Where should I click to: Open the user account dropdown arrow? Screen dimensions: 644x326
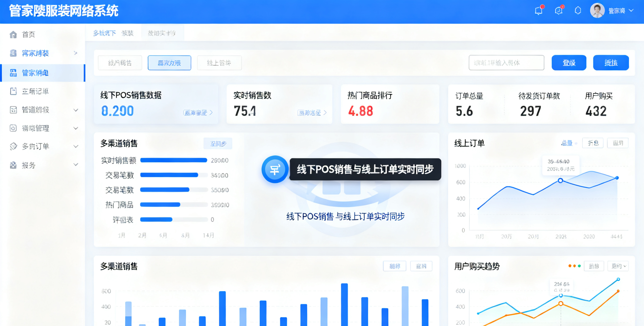631,11
